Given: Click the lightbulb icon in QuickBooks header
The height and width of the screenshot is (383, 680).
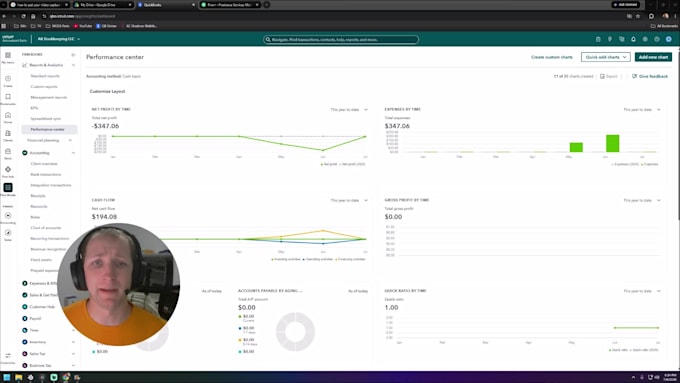Looking at the screenshot, I should [x=610, y=39].
